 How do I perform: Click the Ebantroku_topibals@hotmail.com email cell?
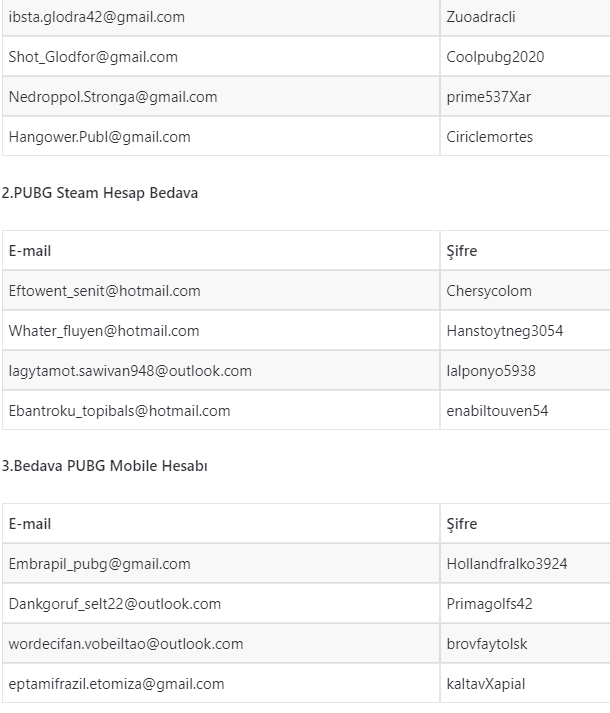[x=119, y=411]
